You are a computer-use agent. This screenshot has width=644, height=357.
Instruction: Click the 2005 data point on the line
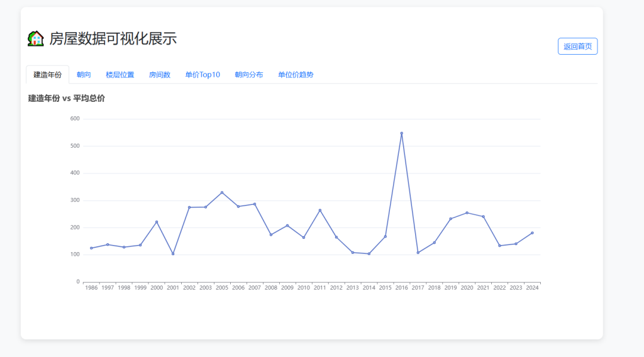click(222, 192)
